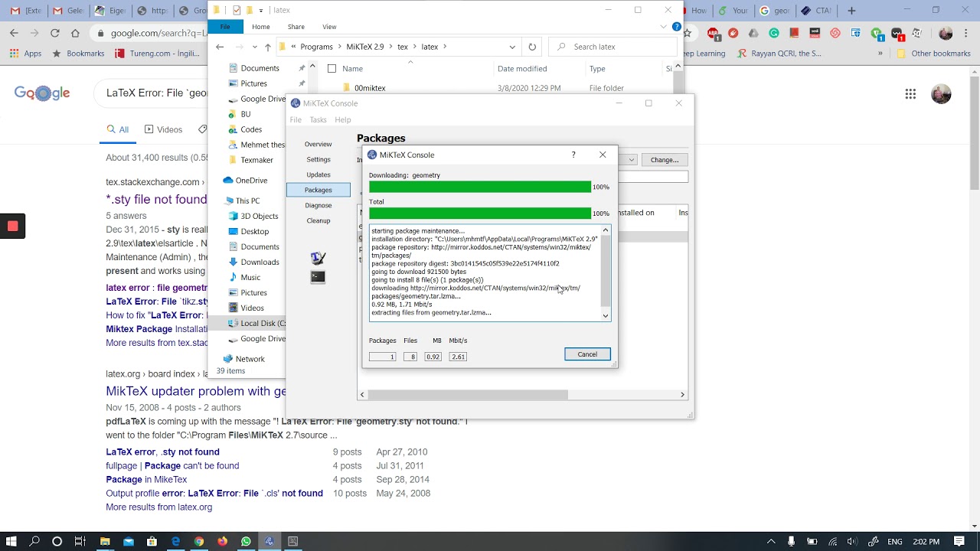Open Apps shortcut in Chrome bookmarks bar
Viewport: 980px width, 551px height.
(25, 54)
